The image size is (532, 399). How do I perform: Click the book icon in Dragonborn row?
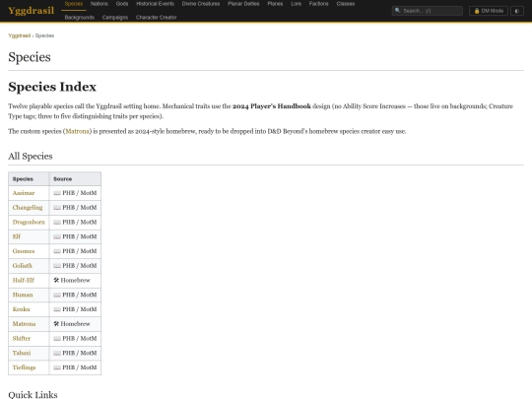pos(57,223)
